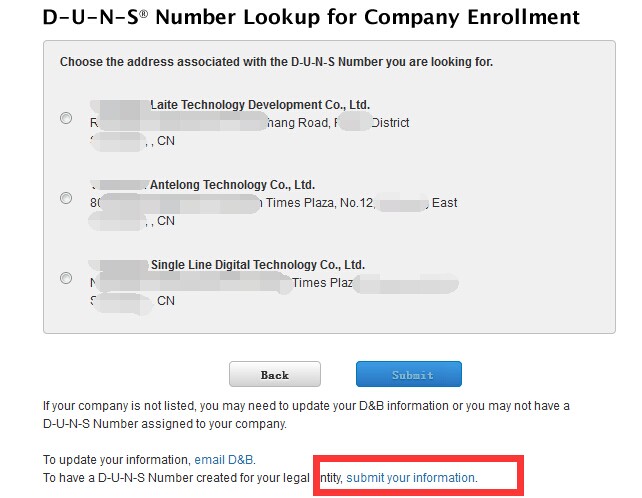Choose the Antelong Technology Co. radio option

(66, 198)
